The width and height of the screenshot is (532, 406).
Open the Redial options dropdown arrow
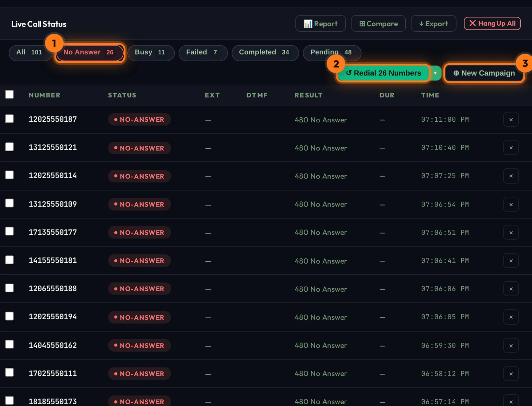435,73
